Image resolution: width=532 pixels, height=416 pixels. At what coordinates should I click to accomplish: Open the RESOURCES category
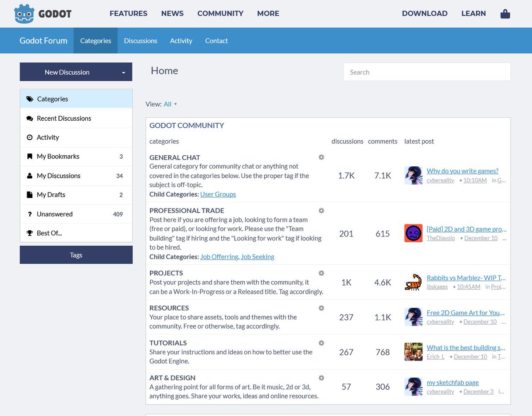pyautogui.click(x=169, y=308)
